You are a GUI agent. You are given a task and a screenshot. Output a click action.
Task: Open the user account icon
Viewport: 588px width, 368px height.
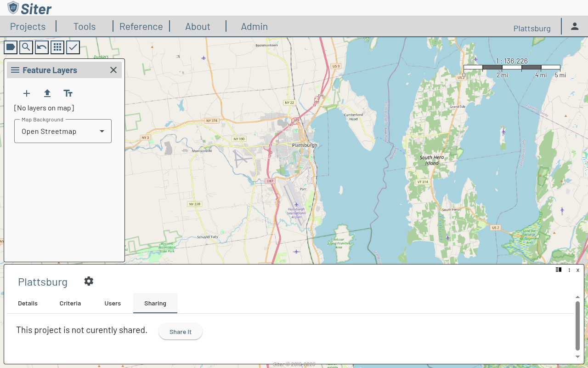point(575,26)
